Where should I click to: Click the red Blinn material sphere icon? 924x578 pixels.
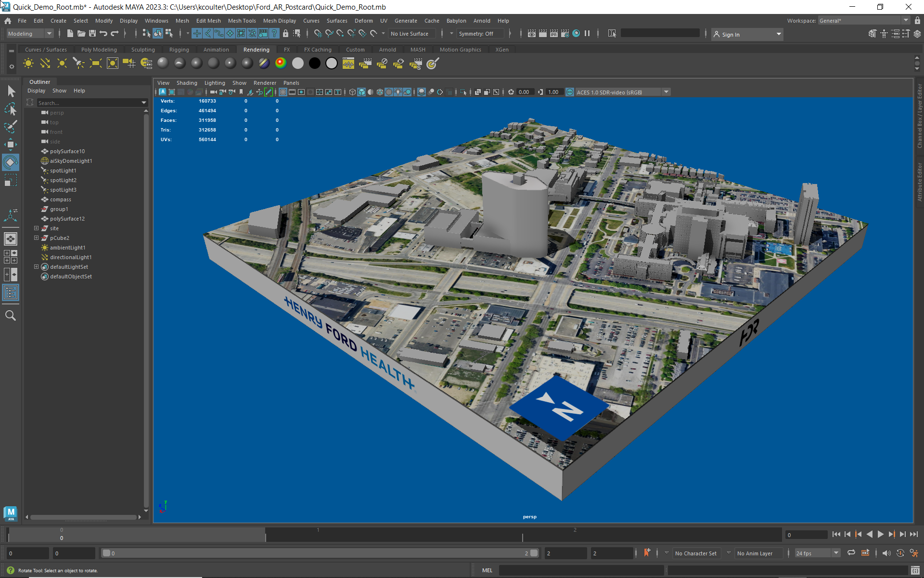[x=281, y=64]
